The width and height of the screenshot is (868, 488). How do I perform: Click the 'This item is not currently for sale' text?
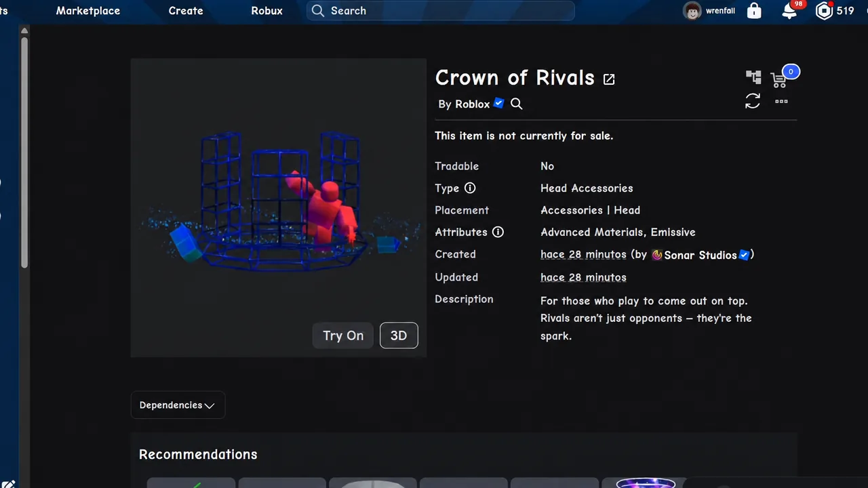[524, 136]
